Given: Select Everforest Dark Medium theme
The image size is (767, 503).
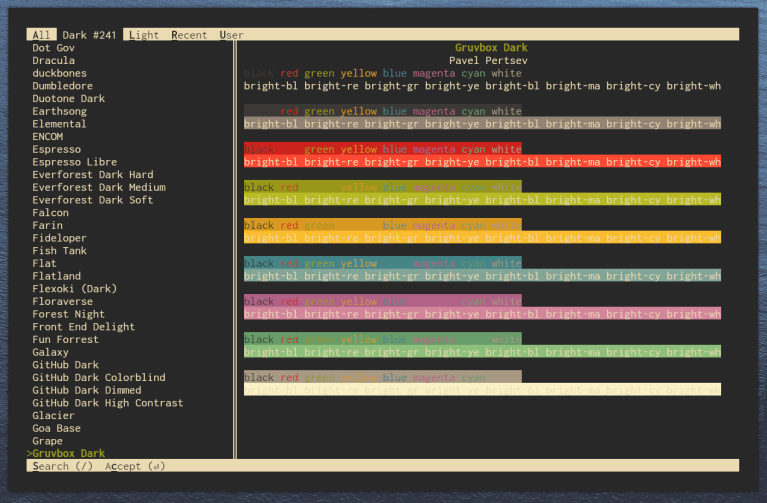Looking at the screenshot, I should click(x=99, y=187).
